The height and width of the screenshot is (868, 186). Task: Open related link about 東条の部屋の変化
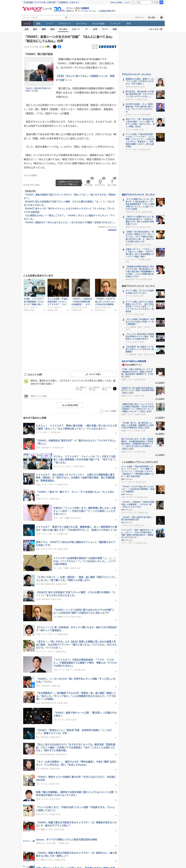coord(70,196)
